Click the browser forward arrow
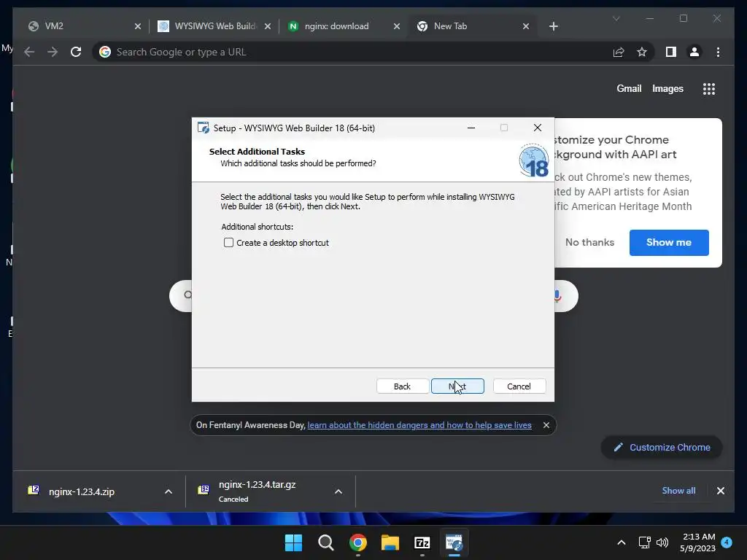The image size is (747, 560). 53,52
